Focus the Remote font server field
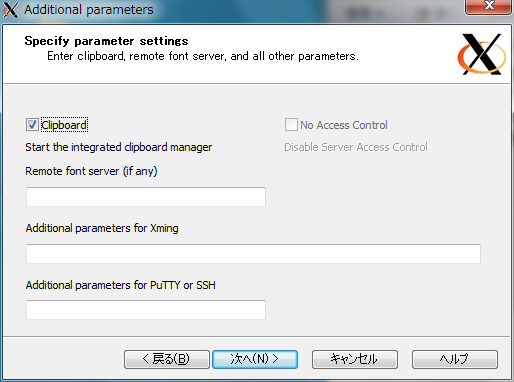The width and height of the screenshot is (514, 382). click(146, 197)
